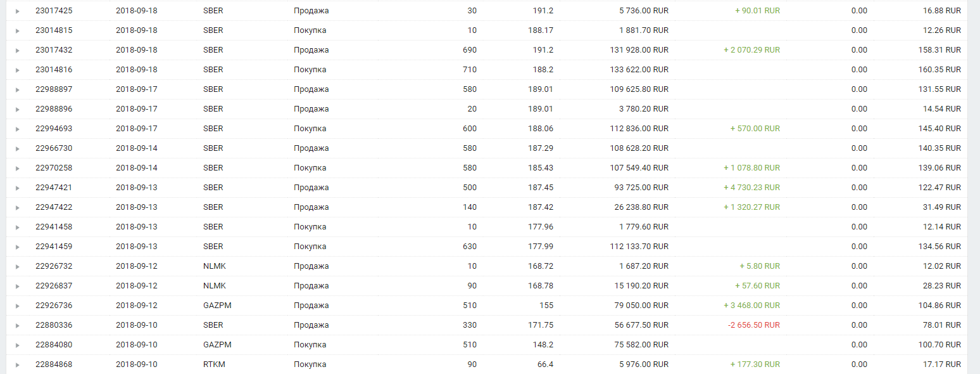The height and width of the screenshot is (374, 980).
Task: Click the RTKM ticker cell
Action: pyautogui.click(x=214, y=364)
